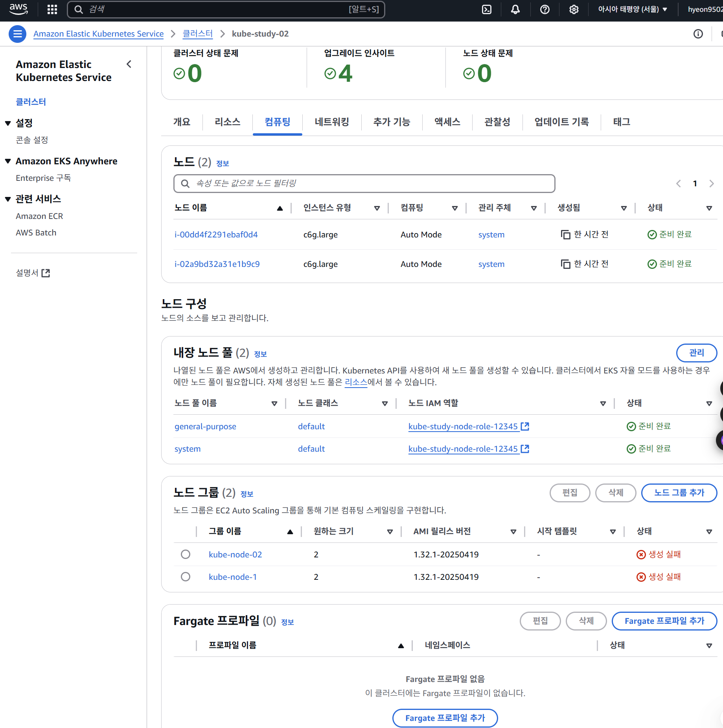
Task: Collapse the EKS sidebar with the chevron
Action: click(129, 64)
